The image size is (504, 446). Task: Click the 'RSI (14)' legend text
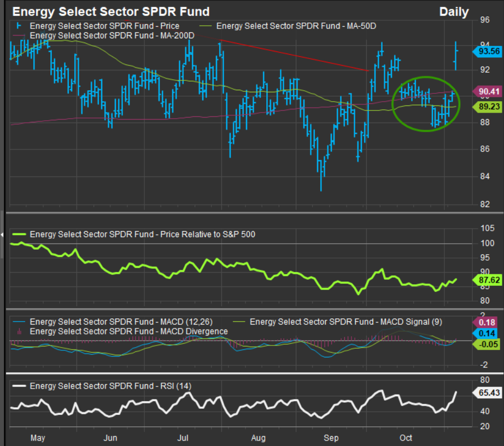[x=110, y=385]
